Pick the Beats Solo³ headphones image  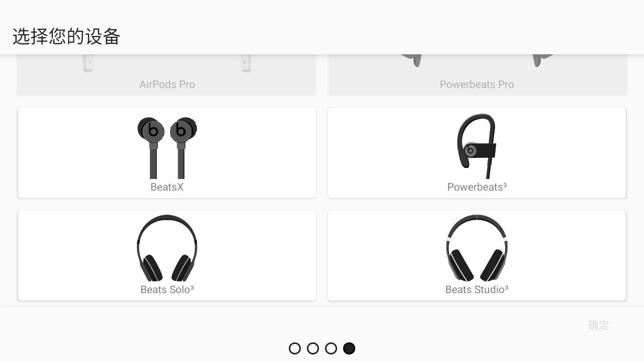coord(167,248)
